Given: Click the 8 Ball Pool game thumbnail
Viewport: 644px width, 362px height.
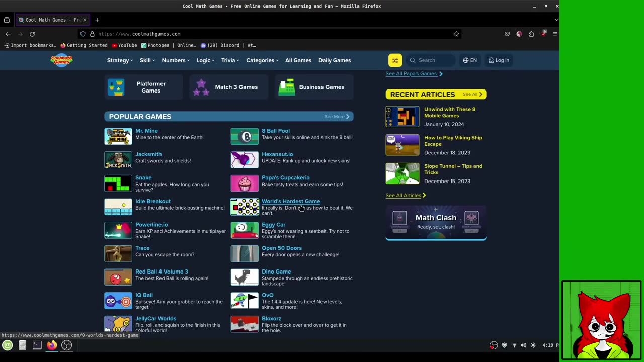Looking at the screenshot, I should tap(245, 136).
